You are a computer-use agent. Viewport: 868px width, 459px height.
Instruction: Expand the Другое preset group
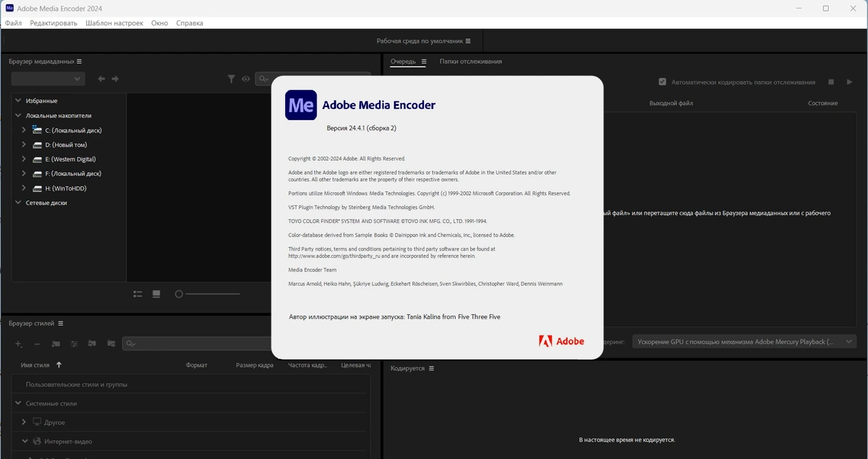point(24,422)
